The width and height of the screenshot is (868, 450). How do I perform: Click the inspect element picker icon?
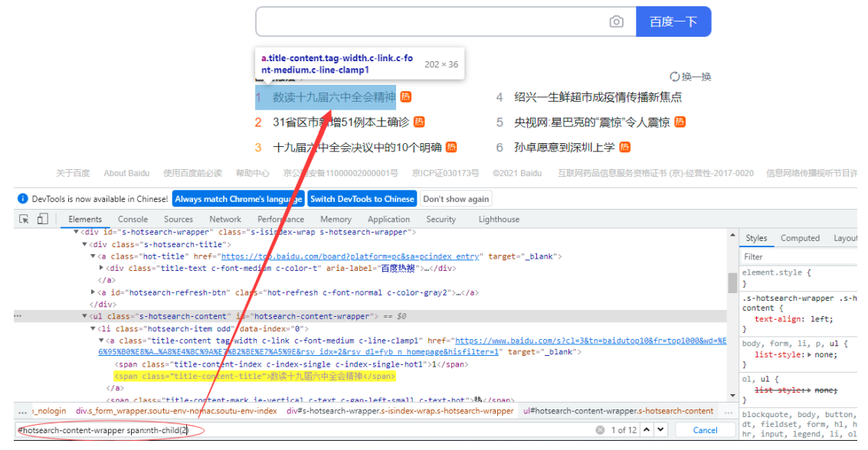pos(25,220)
